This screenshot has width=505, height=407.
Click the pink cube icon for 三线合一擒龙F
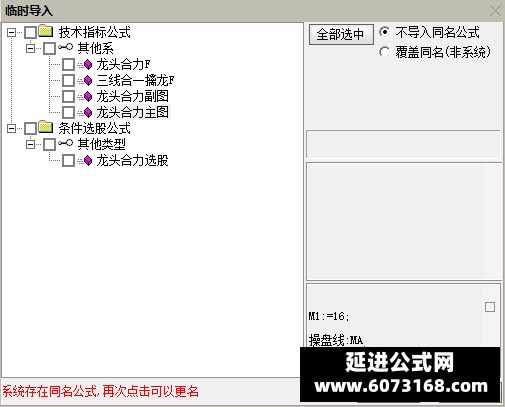coord(88,80)
